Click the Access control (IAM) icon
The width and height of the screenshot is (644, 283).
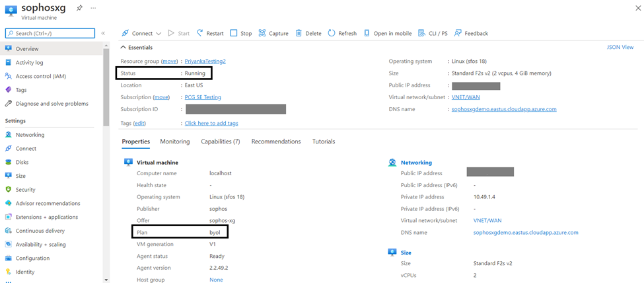point(8,76)
